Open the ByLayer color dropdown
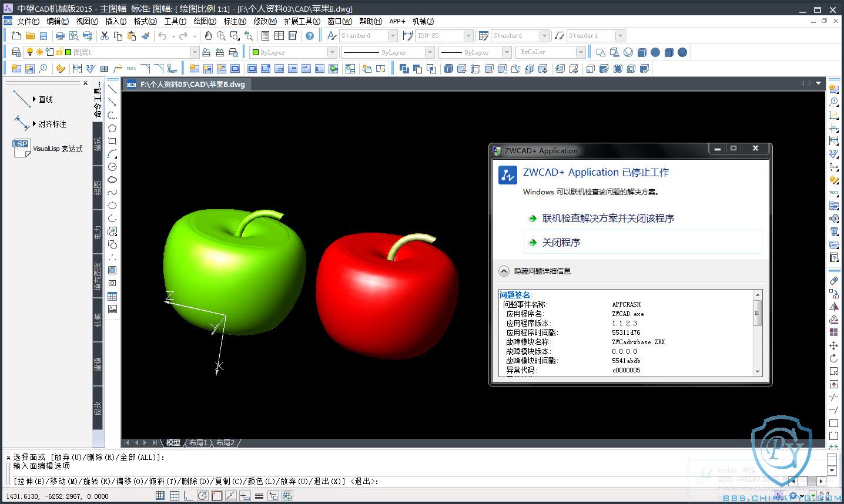This screenshot has height=504, width=844. click(x=332, y=52)
